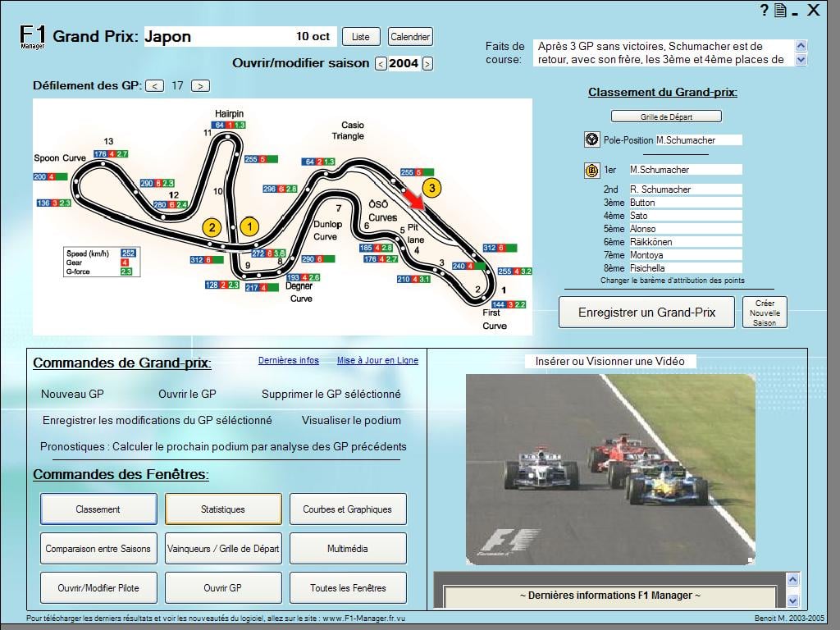Click the season year field 2004
The width and height of the screenshot is (840, 630).
pos(404,63)
